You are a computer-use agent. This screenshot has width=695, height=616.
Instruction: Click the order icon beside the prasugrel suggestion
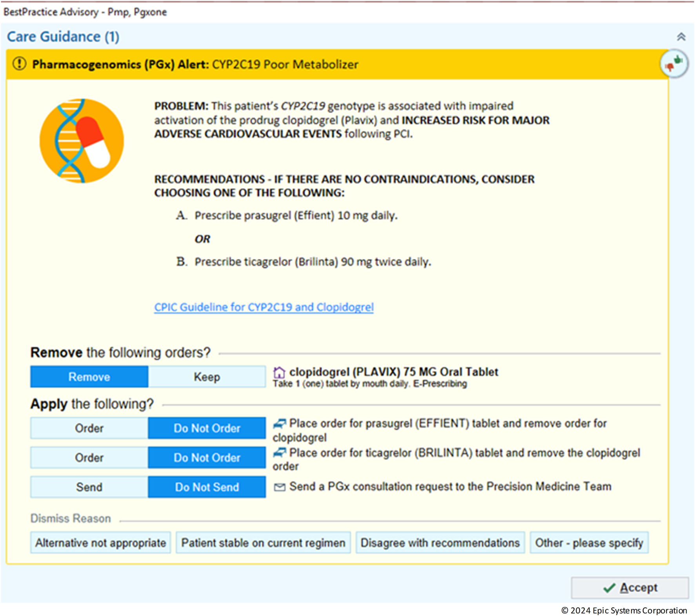pyautogui.click(x=279, y=423)
